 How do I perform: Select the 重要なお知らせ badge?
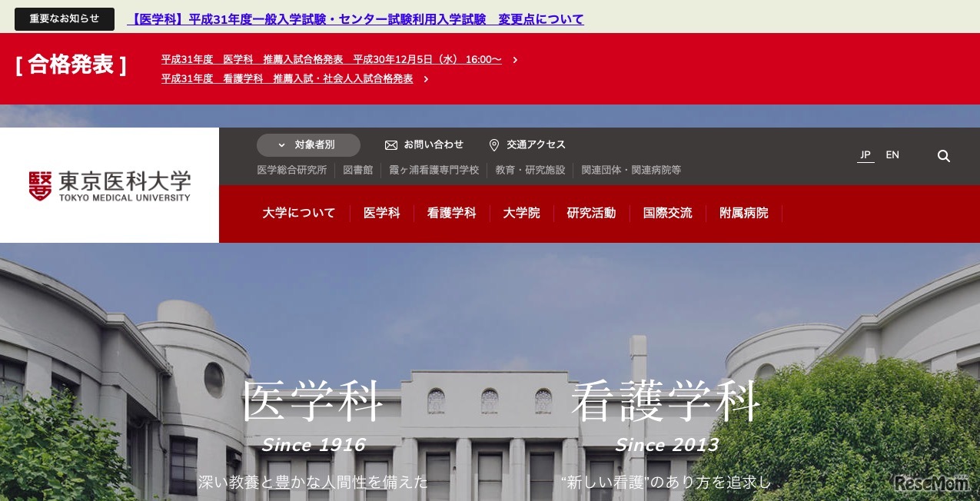(65, 18)
